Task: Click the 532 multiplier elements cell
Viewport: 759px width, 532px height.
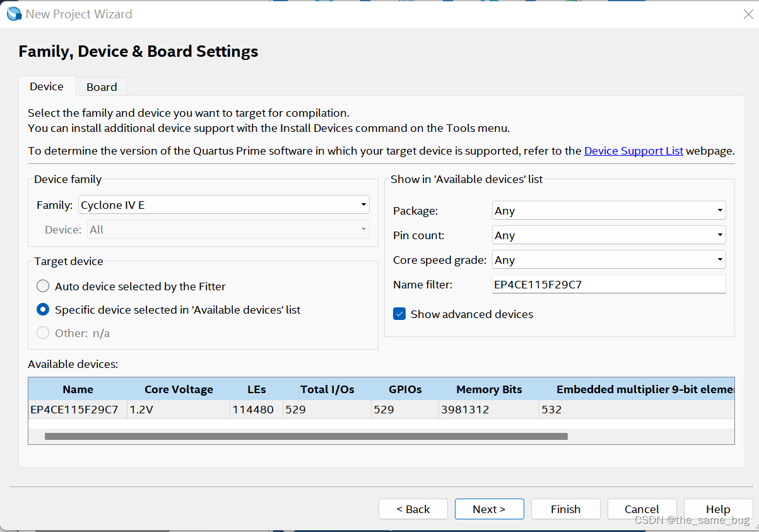Action: pos(637,409)
